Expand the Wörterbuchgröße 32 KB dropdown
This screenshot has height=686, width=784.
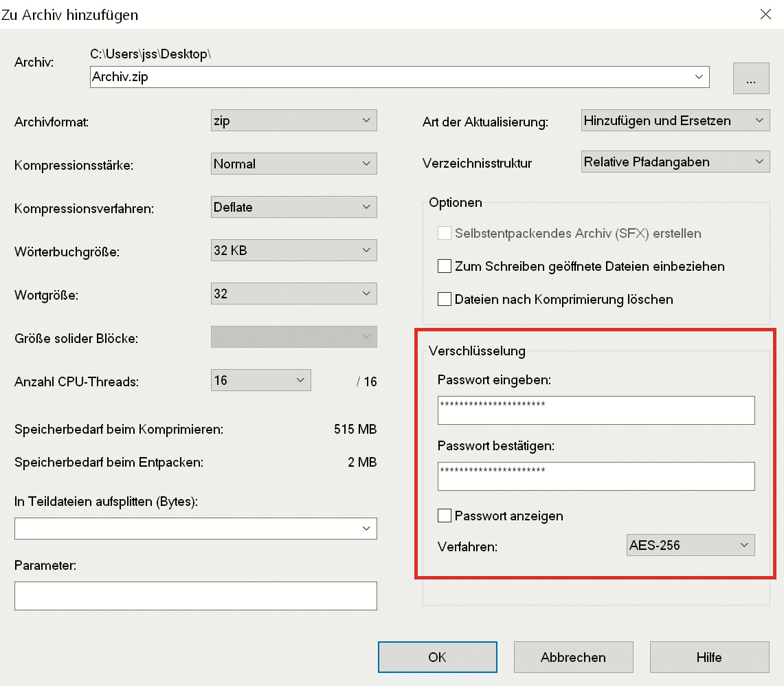294,251
